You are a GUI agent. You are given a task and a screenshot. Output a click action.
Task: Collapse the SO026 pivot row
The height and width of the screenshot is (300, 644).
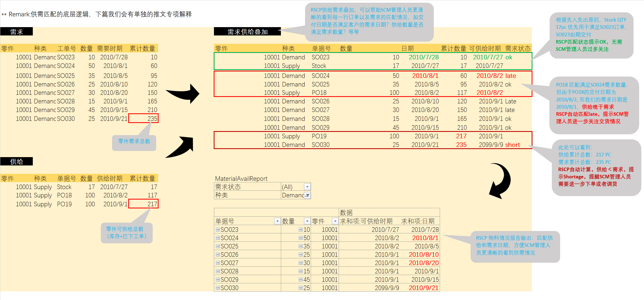[x=218, y=255]
